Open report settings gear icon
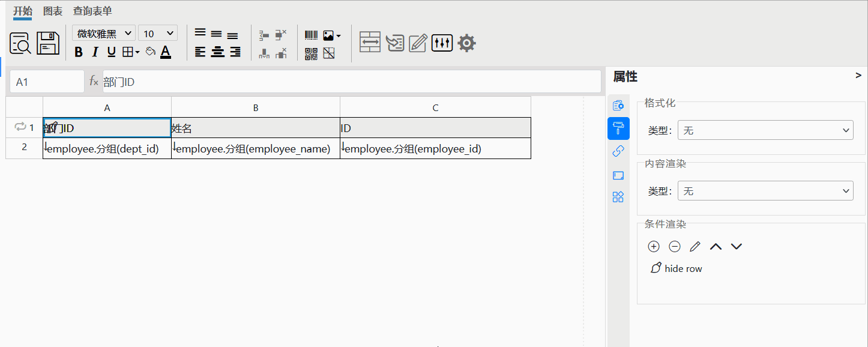The image size is (868, 347). 467,43
